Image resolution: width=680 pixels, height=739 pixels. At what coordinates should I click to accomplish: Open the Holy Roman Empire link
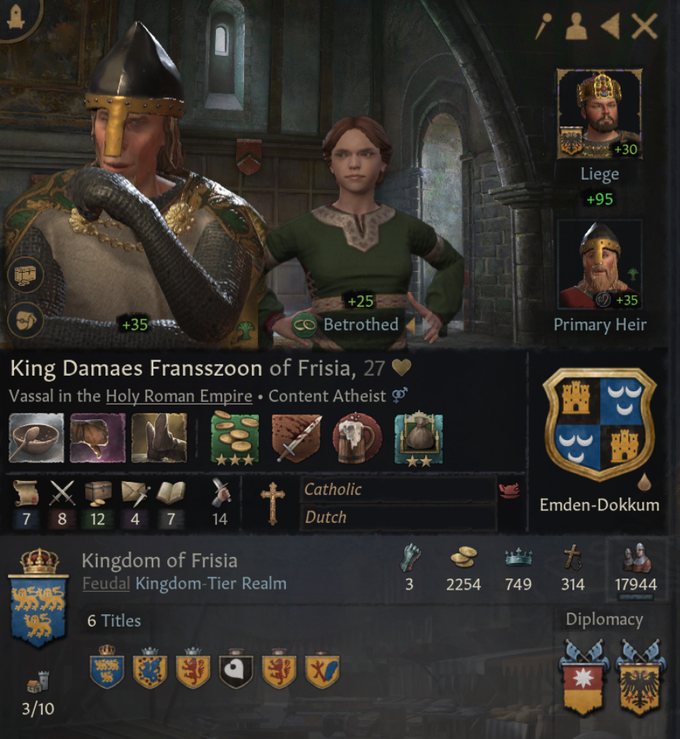[x=179, y=396]
